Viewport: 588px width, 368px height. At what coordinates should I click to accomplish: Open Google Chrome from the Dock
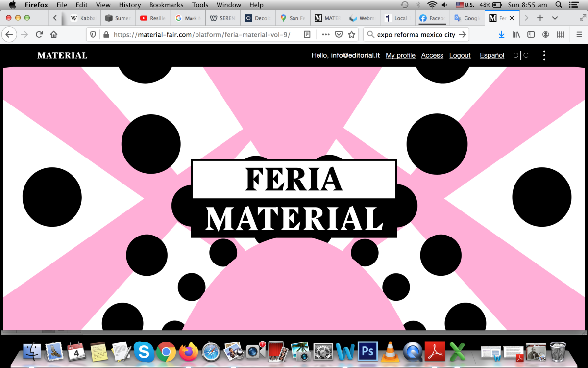pos(166,351)
